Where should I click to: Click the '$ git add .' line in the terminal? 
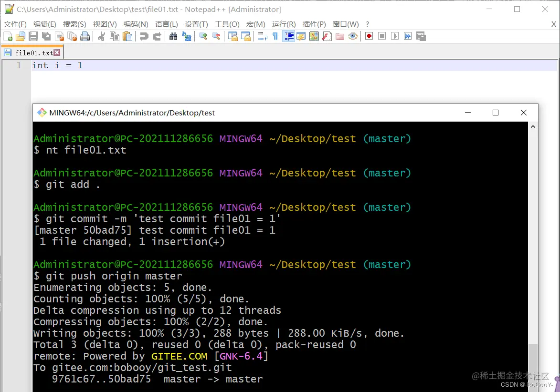(67, 185)
